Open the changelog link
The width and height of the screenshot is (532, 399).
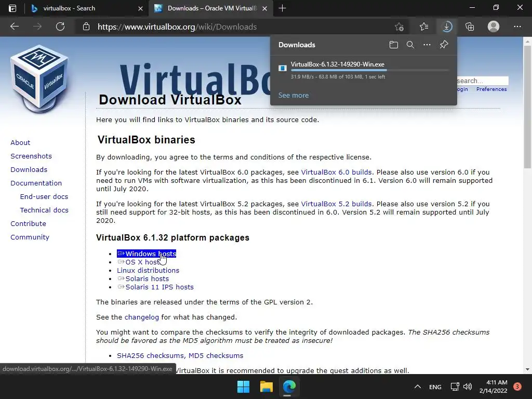(x=141, y=317)
